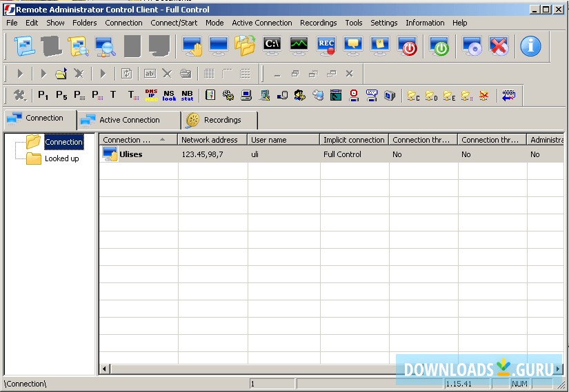Click the monitor with CD disc icon
Image resolution: width=569 pixels, height=392 pixels.
[x=472, y=46]
